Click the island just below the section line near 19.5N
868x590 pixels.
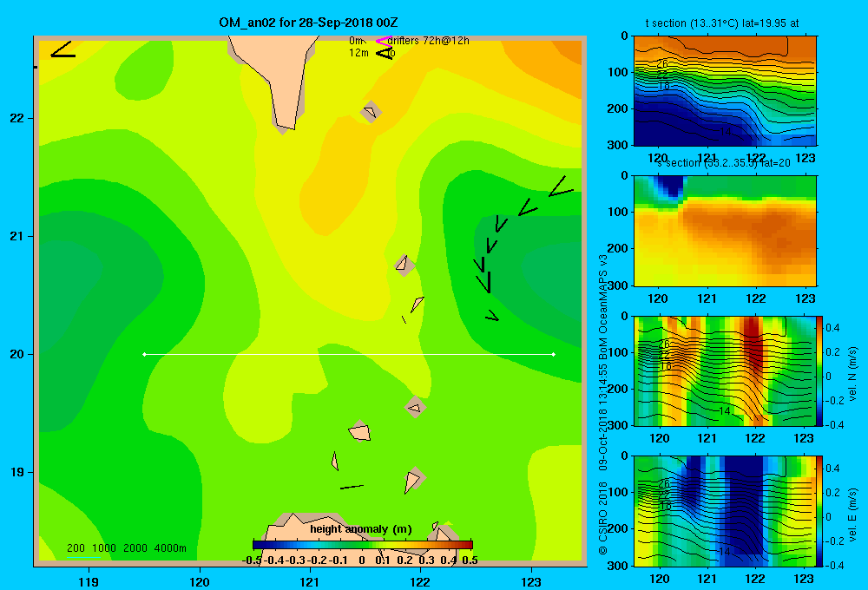tap(415, 407)
